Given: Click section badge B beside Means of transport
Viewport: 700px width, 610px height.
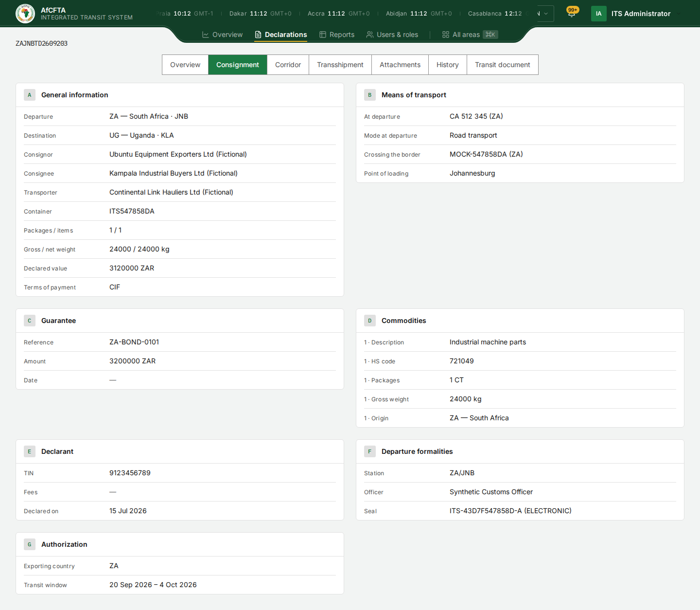Looking at the screenshot, I should [x=370, y=95].
